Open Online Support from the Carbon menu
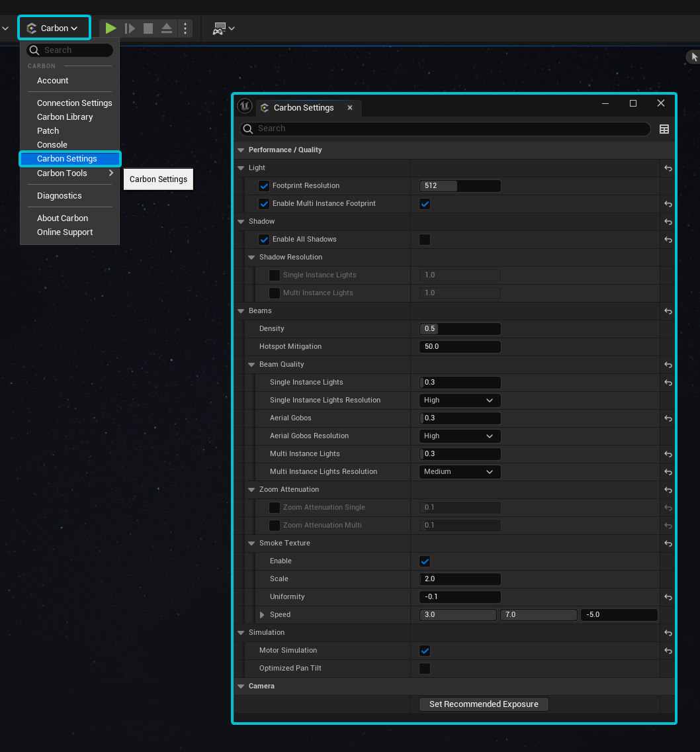 [64, 232]
